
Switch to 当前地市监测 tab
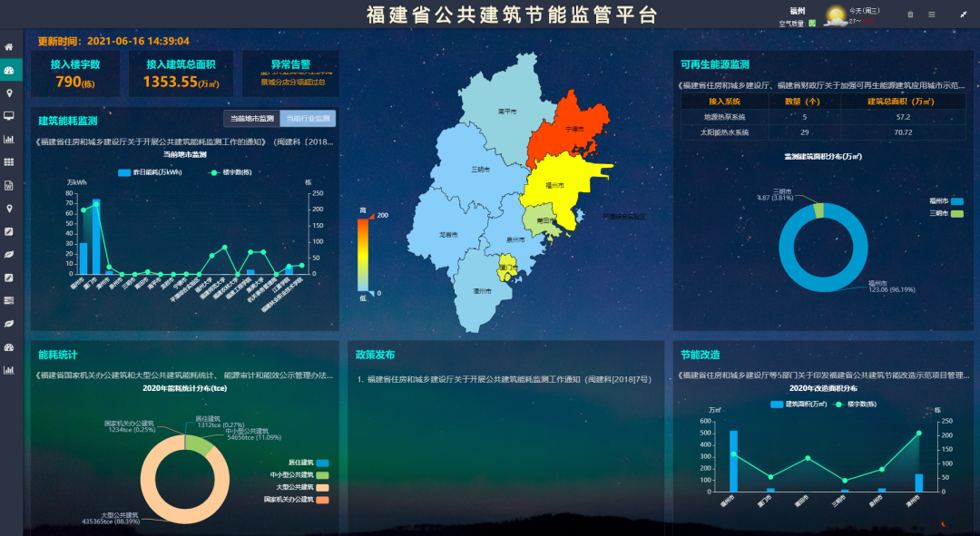click(251, 119)
